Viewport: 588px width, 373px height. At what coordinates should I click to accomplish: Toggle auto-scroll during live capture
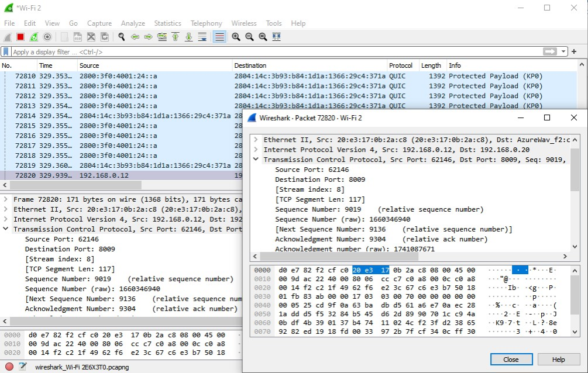[202, 37]
